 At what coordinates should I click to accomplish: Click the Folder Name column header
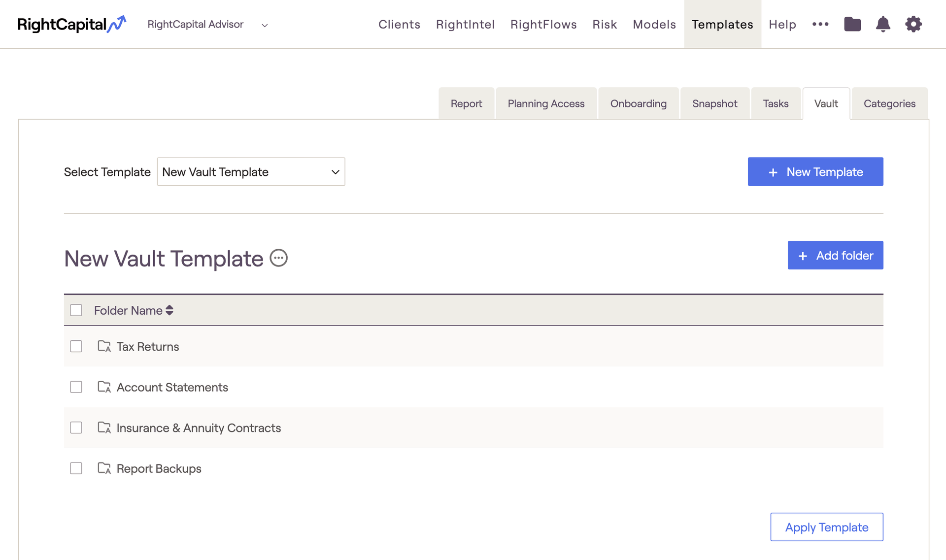coord(128,310)
